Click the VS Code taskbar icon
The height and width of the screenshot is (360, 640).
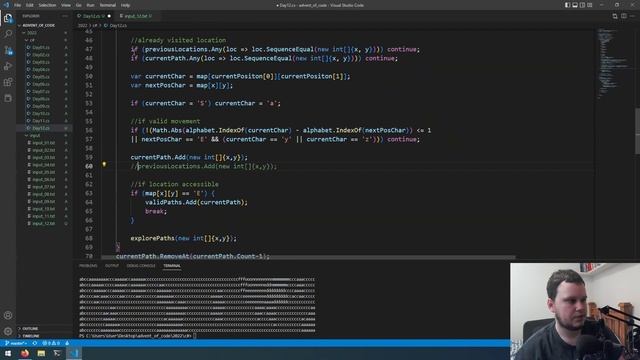tap(74, 353)
